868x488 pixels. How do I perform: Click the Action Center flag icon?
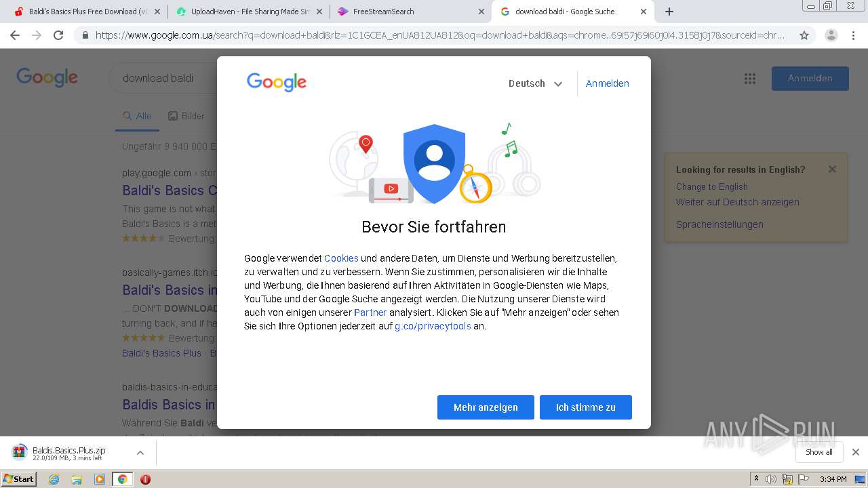[804, 479]
